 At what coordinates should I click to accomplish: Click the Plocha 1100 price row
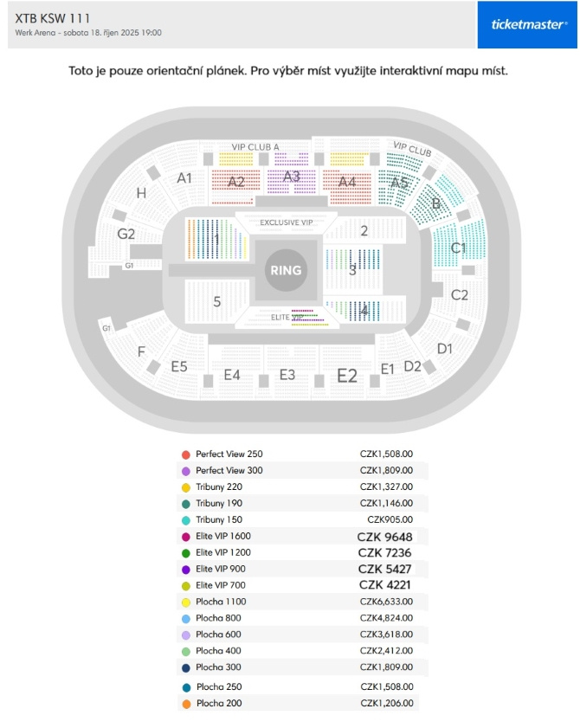[302, 602]
